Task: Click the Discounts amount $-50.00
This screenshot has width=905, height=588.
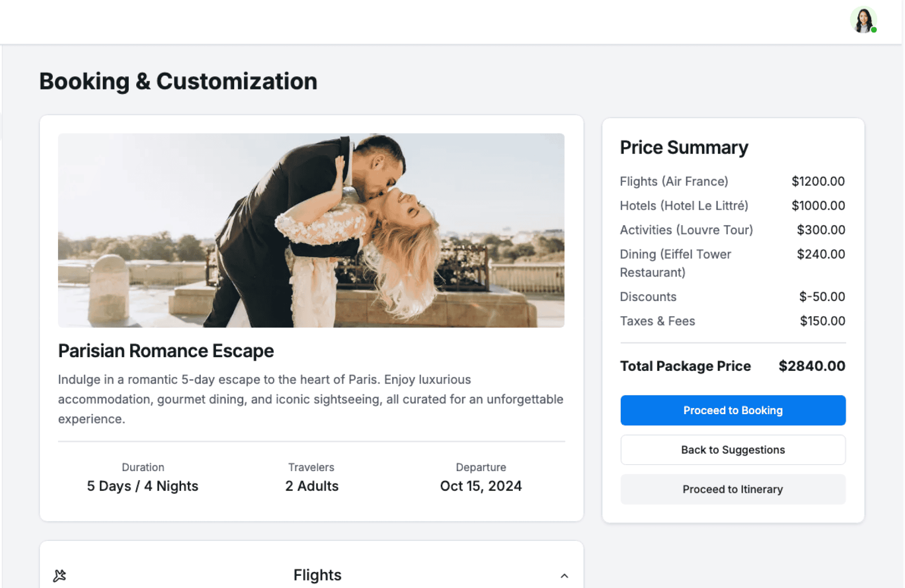Action: (x=822, y=297)
